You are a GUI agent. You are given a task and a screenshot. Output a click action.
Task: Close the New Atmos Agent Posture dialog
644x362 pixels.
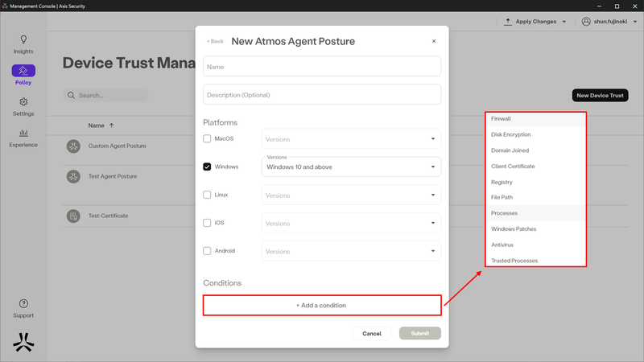click(x=434, y=41)
